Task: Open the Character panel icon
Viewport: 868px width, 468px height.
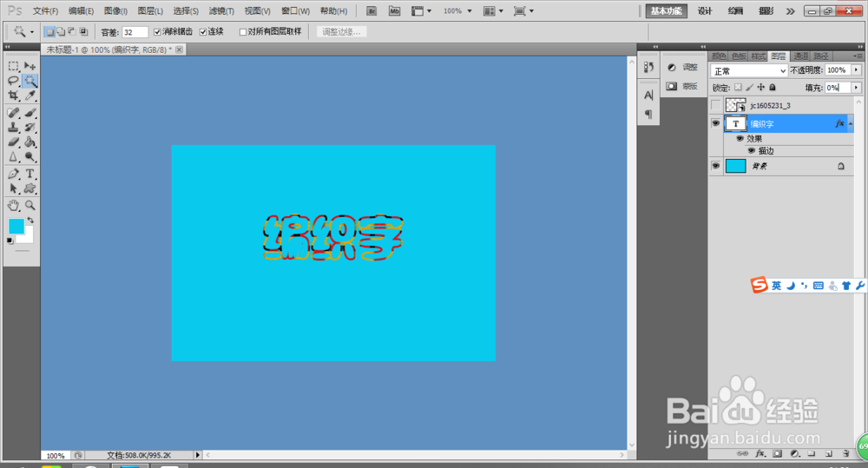Action: (648, 96)
